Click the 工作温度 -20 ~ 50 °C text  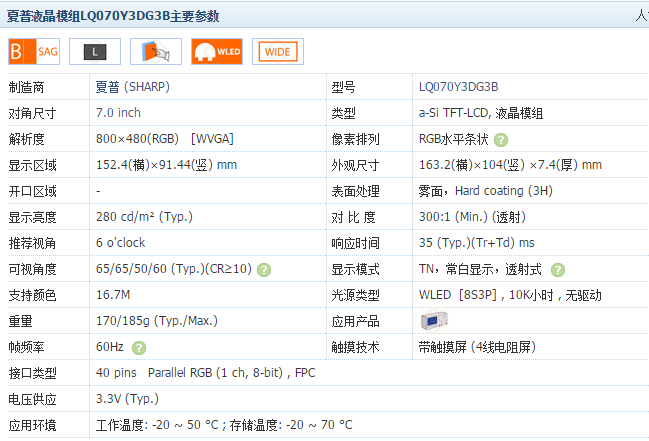[157, 425]
